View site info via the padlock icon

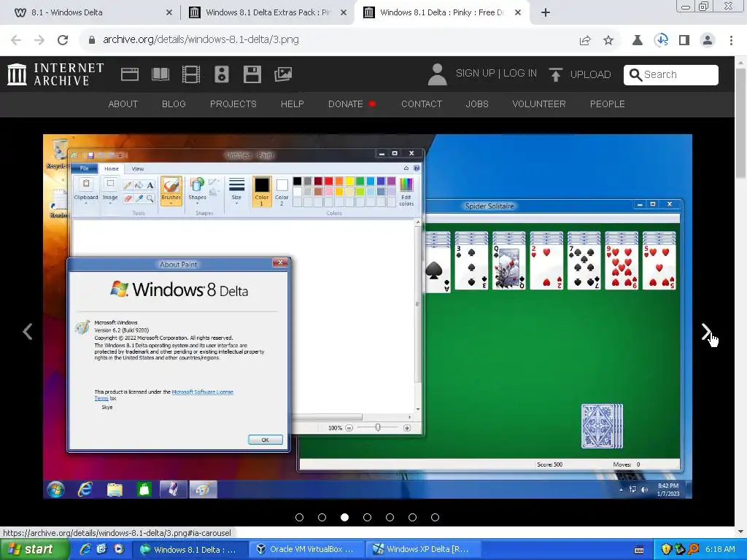pyautogui.click(x=92, y=40)
